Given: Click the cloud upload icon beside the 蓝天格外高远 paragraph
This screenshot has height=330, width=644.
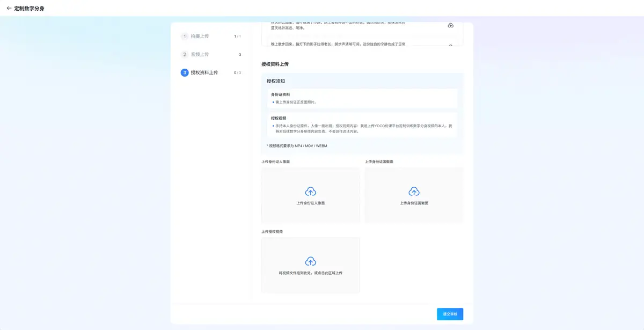Looking at the screenshot, I should tap(450, 26).
